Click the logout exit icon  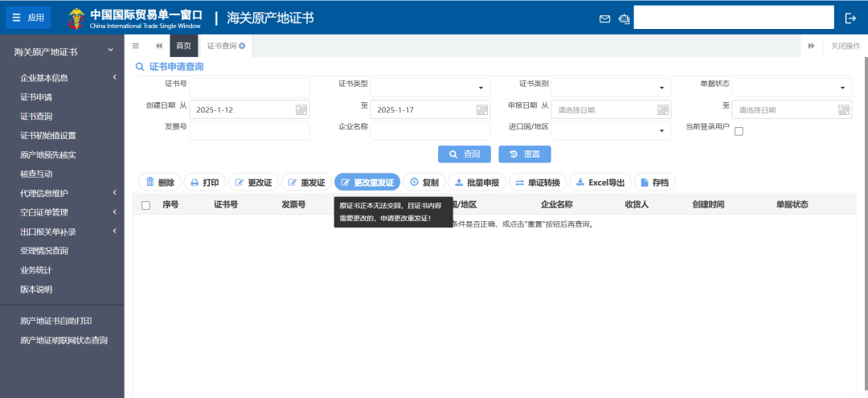click(x=850, y=18)
